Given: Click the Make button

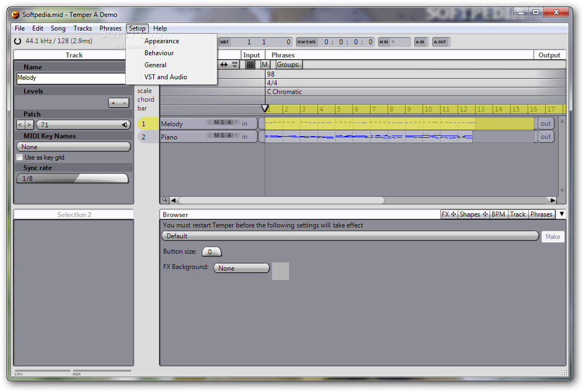Looking at the screenshot, I should (x=553, y=237).
